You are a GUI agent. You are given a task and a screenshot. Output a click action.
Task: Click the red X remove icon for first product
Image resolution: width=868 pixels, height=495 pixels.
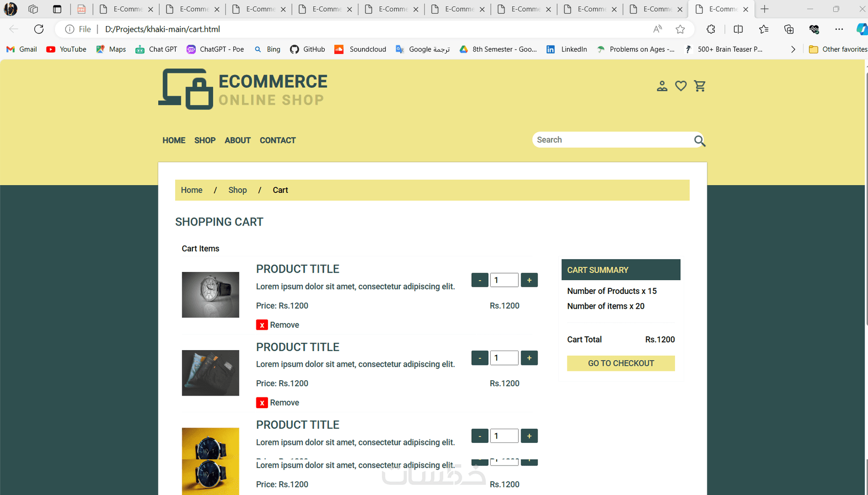[262, 325]
